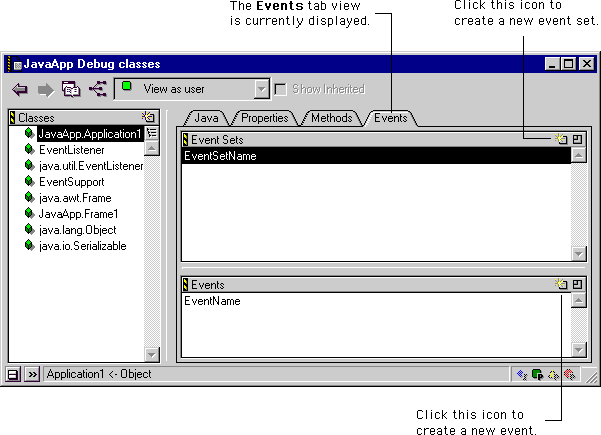Click Application1 <- Object status text
This screenshot has height=435, width=601.
pyautogui.click(x=99, y=374)
